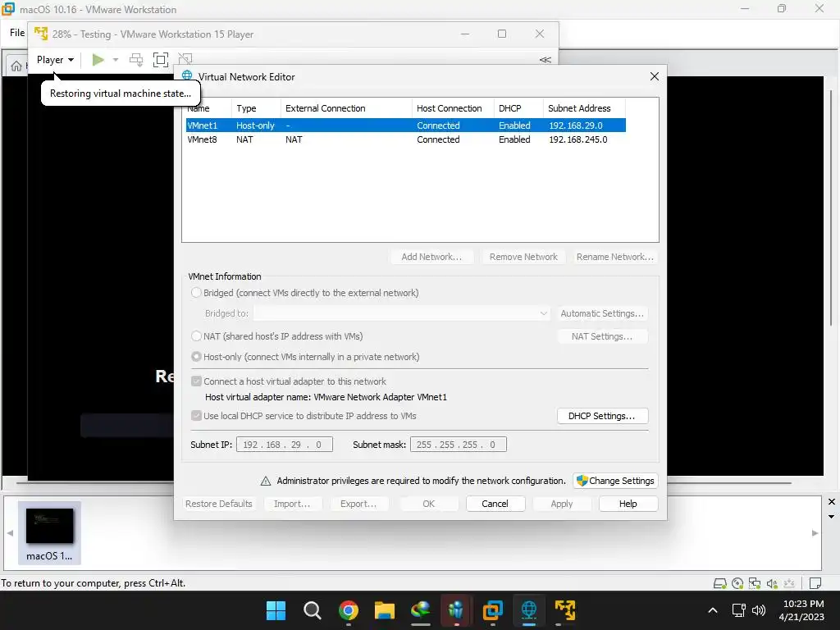The width and height of the screenshot is (840, 630).
Task: Click the Rename Network button
Action: (615, 257)
